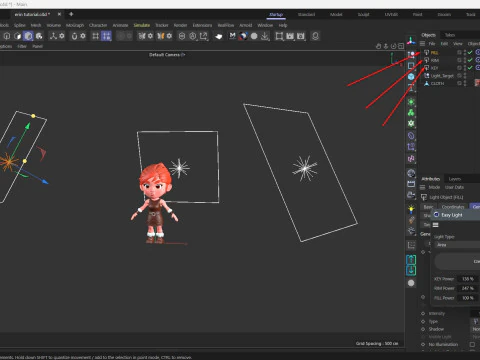
Task: Click the green cloner MoGraph icon
Action: pos(411,113)
